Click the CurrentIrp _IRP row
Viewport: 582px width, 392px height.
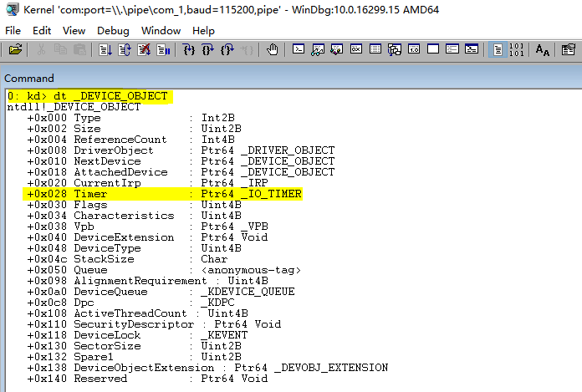pyautogui.click(x=147, y=183)
